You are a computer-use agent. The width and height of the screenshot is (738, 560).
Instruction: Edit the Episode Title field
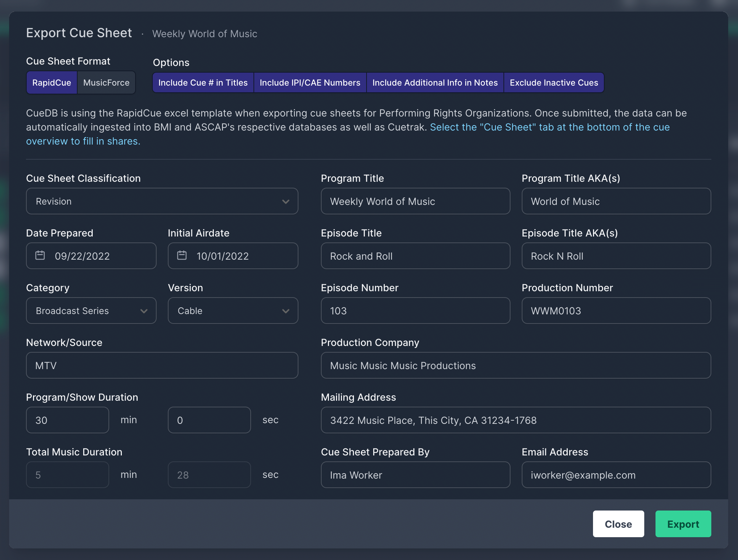(416, 256)
